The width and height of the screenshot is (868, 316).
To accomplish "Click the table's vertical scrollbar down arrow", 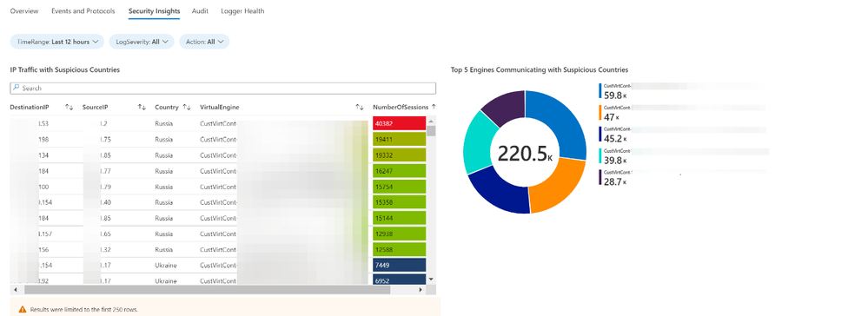I will click(431, 280).
